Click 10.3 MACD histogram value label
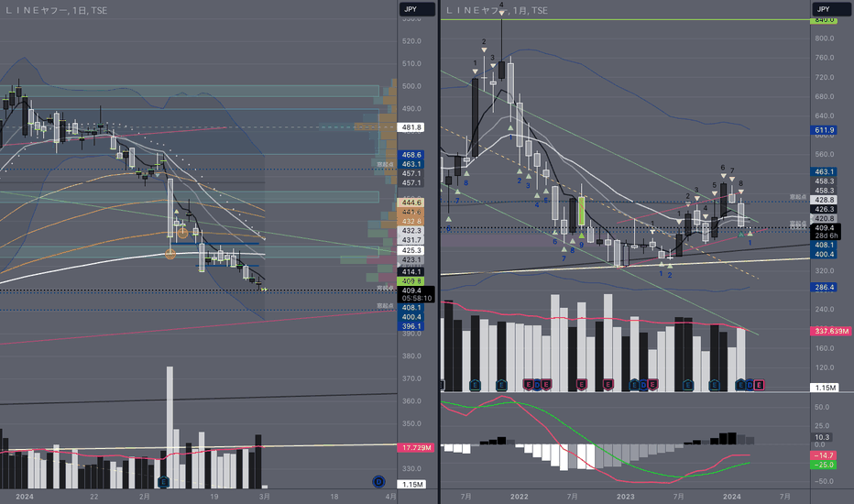Viewport: 854px width, 504px height. click(821, 437)
